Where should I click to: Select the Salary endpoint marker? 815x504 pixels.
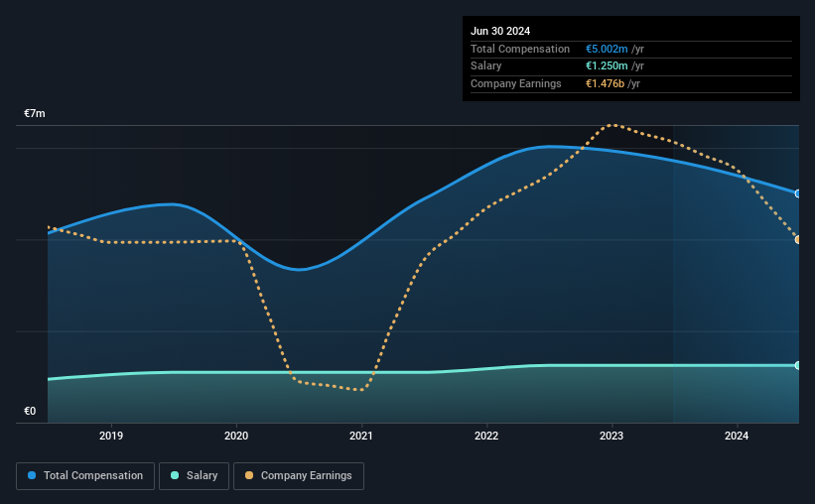click(798, 366)
